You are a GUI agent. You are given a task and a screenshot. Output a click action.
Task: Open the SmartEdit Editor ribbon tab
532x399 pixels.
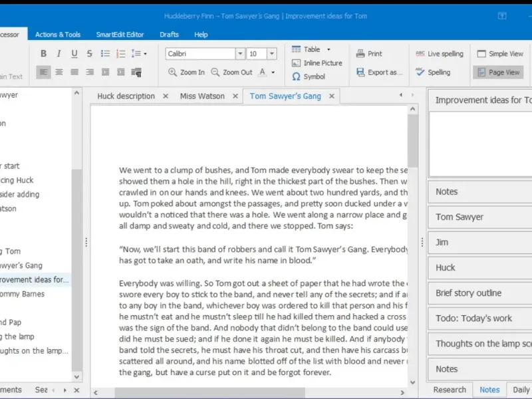[120, 35]
